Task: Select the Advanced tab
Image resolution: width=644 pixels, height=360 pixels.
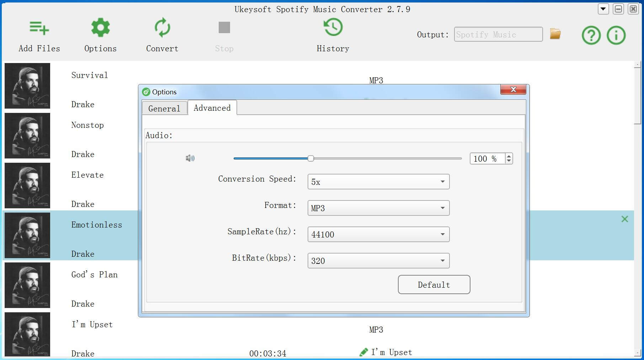Action: click(x=212, y=108)
